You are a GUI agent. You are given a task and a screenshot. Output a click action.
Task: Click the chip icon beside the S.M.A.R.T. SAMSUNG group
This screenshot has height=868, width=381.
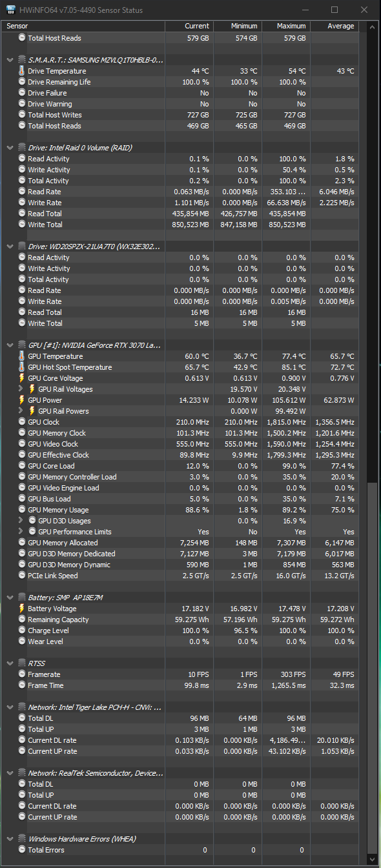click(x=21, y=59)
